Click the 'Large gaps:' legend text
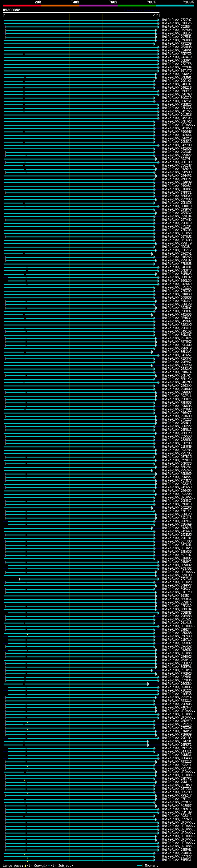The height and width of the screenshot is (868, 197). (13, 865)
